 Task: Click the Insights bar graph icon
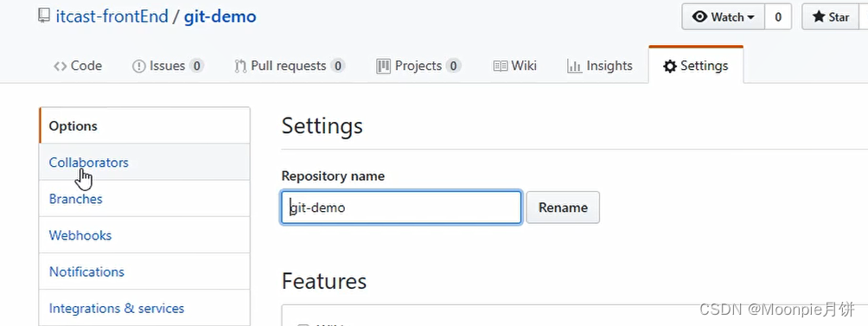(575, 67)
